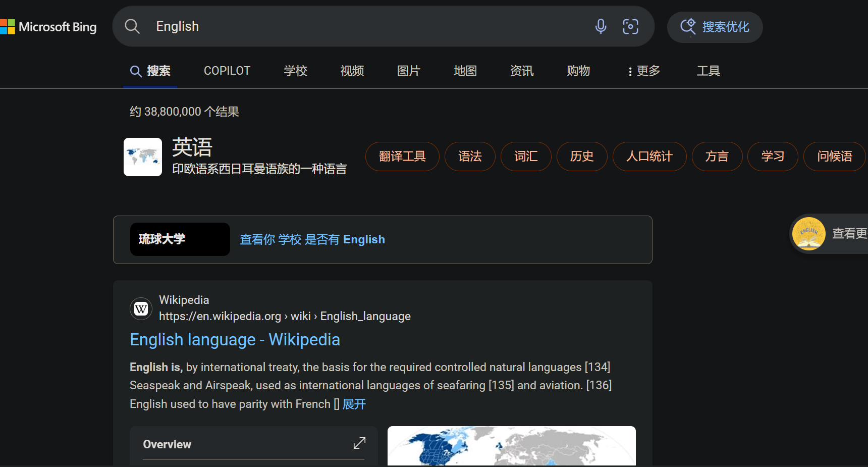Click the Microsoft Bing logo
This screenshot has width=868, height=467.
click(x=48, y=27)
